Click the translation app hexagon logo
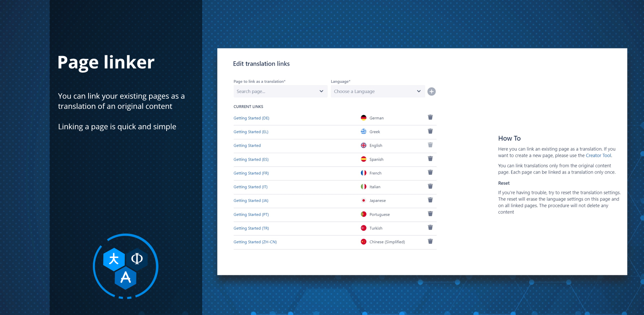 click(x=126, y=267)
